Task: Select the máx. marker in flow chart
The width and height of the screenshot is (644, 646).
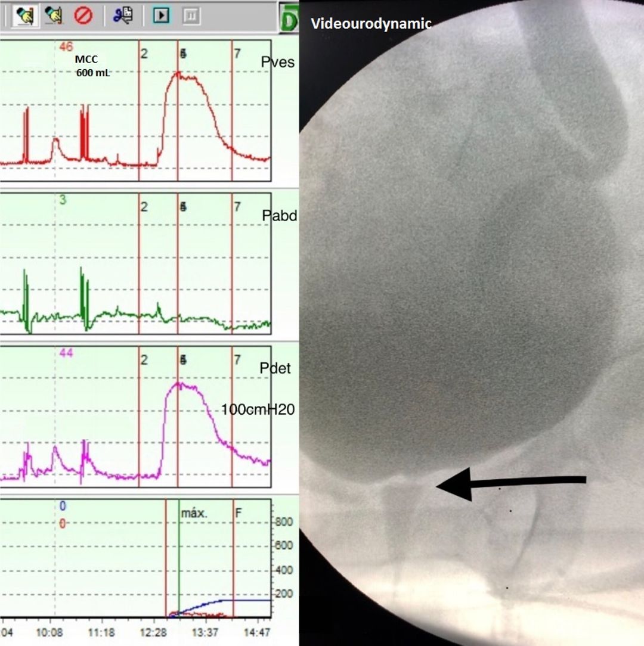Action: pos(194,513)
